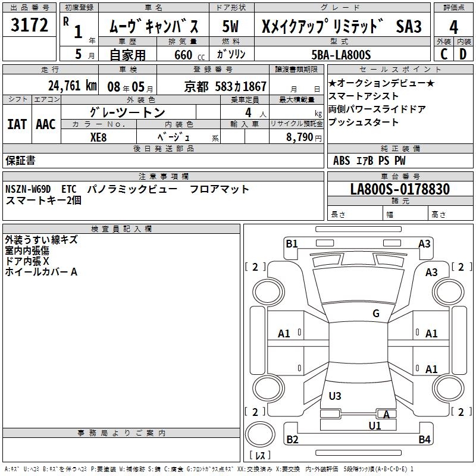Click note スマートキー2個
The height and width of the screenshot is (476, 476).
click(x=43, y=201)
